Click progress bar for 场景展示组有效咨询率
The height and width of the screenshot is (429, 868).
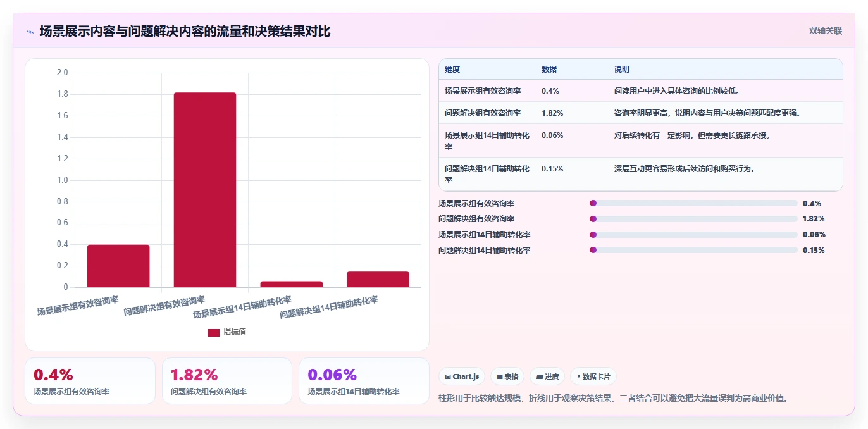pyautogui.click(x=693, y=203)
